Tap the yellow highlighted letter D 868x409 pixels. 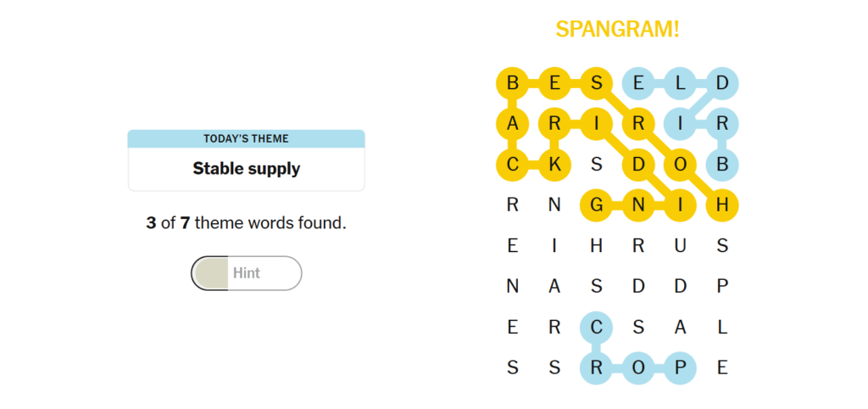click(638, 165)
